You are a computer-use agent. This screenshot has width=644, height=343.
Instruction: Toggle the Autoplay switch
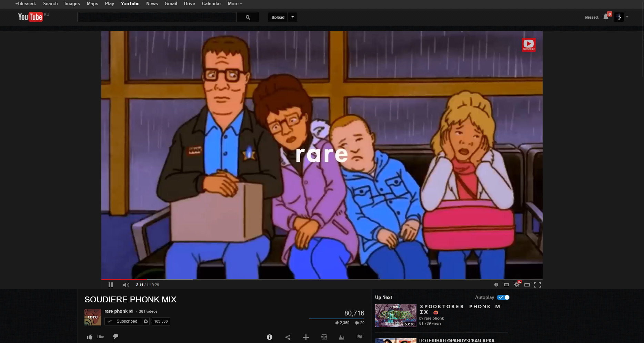[x=503, y=297]
